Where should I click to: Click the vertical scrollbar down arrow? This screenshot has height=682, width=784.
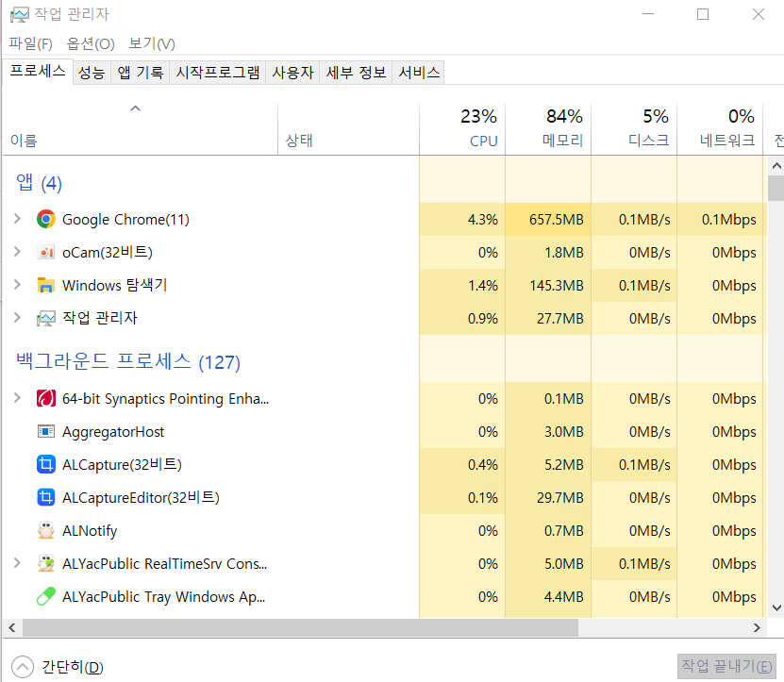[x=776, y=608]
